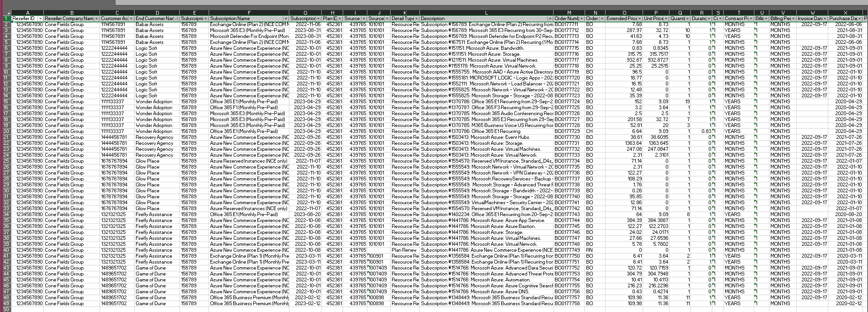
Task: Click unit price cell 315.7517
Action: (x=656, y=54)
